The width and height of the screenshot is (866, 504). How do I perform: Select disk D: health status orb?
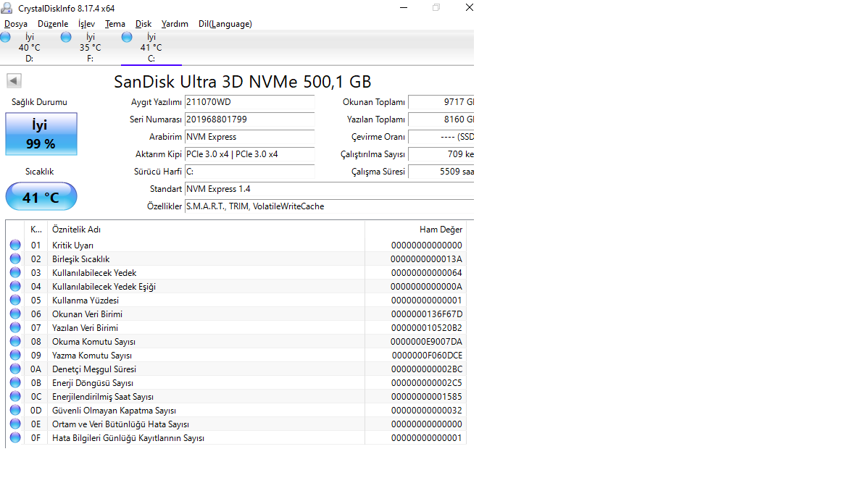pyautogui.click(x=6, y=37)
